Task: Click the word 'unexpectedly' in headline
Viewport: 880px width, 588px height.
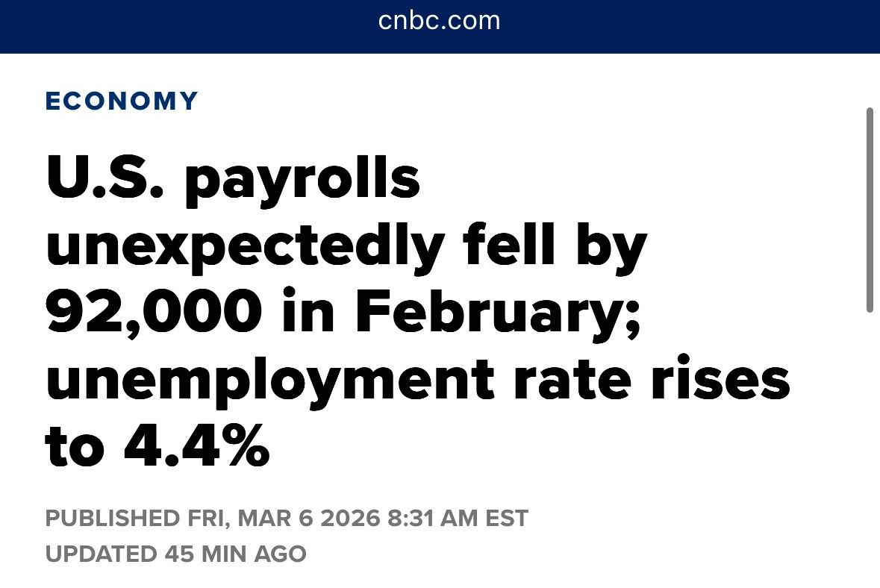Action: click(x=246, y=247)
